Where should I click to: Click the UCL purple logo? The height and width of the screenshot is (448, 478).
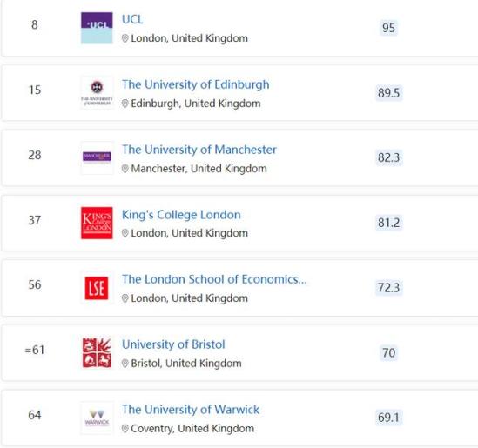(97, 28)
